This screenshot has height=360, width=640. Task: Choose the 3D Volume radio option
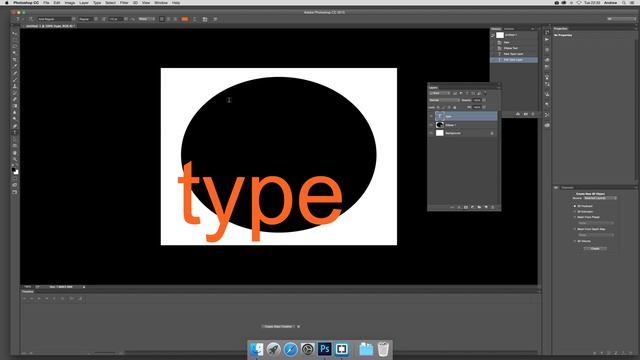pos(575,241)
